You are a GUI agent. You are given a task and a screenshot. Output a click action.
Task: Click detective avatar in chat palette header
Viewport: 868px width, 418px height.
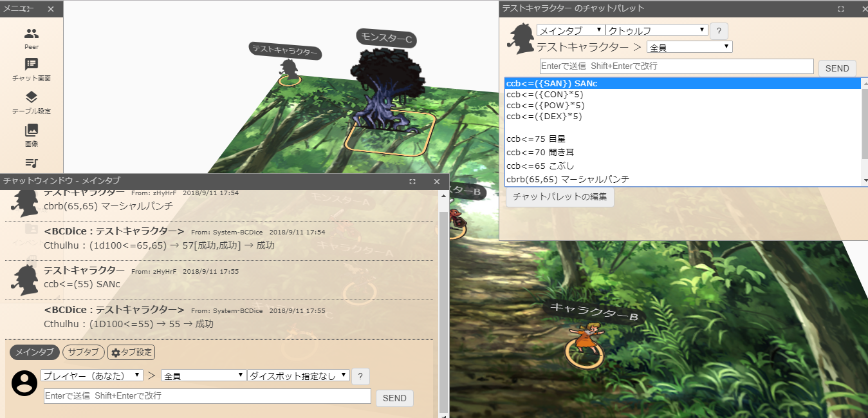520,39
